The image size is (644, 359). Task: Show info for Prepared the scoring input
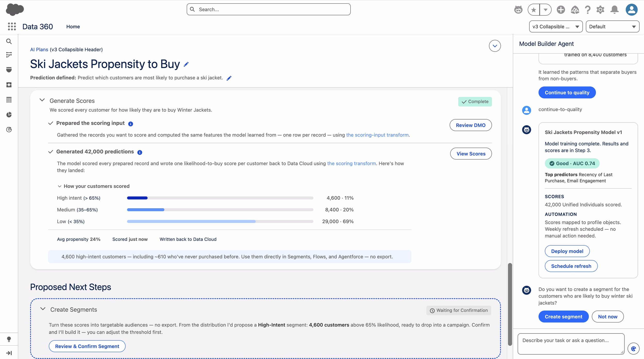coord(131,124)
